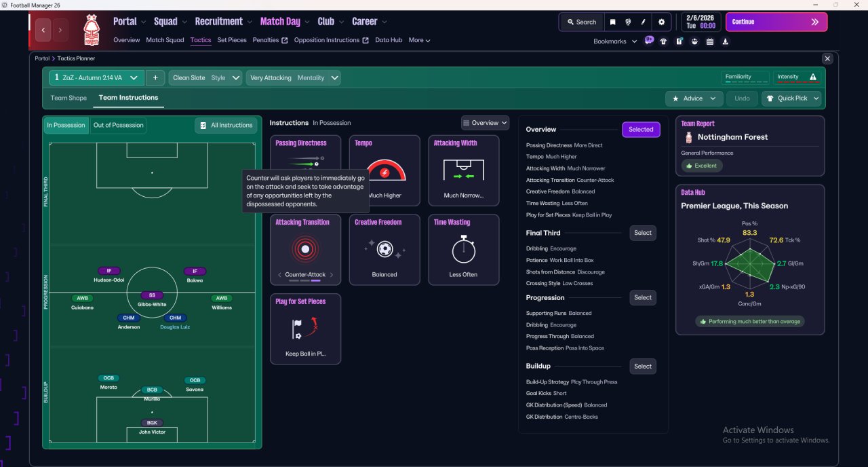The width and height of the screenshot is (868, 467).
Task: Go back with the left arrow
Action: [44, 30]
